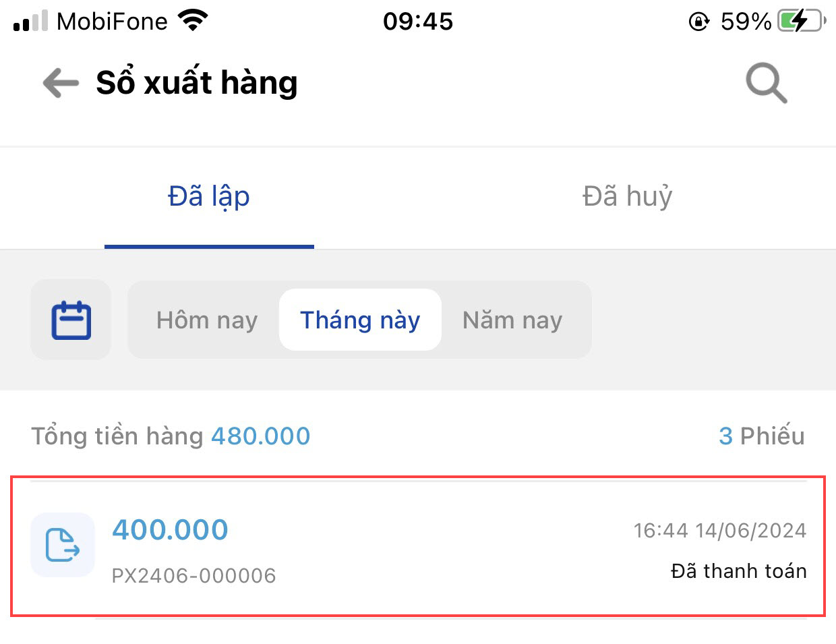Tap the orientation lock status icon
This screenshot has width=836, height=644.
tap(698, 22)
